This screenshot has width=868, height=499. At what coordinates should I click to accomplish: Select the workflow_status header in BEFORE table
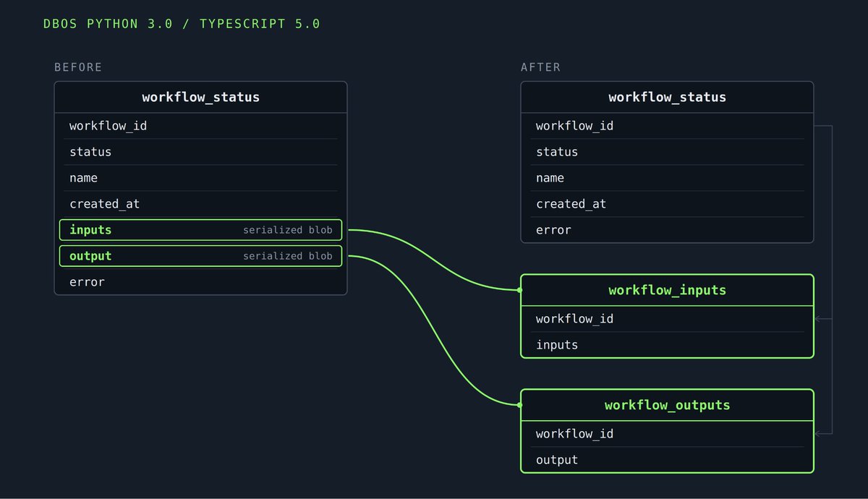[201, 97]
